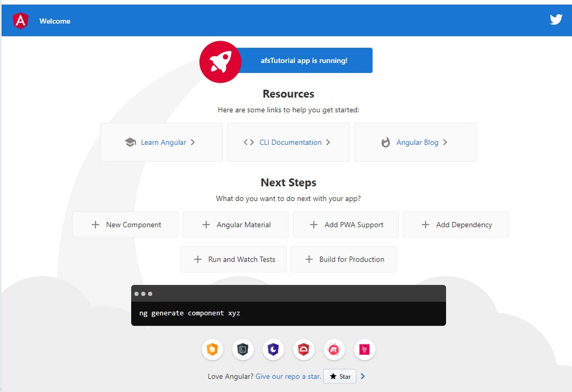The height and width of the screenshot is (392, 572).
Task: Select the Build for Production card
Action: (x=344, y=259)
